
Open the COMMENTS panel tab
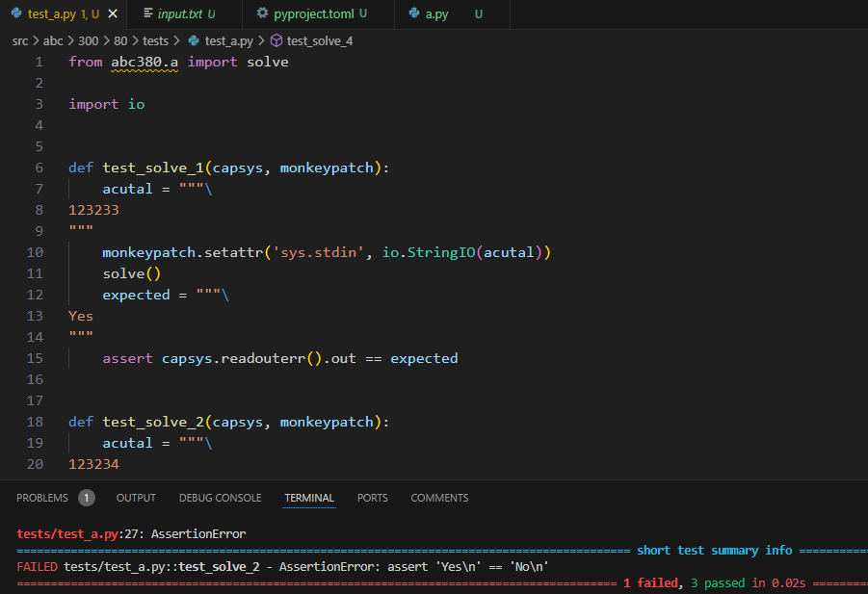coord(439,498)
